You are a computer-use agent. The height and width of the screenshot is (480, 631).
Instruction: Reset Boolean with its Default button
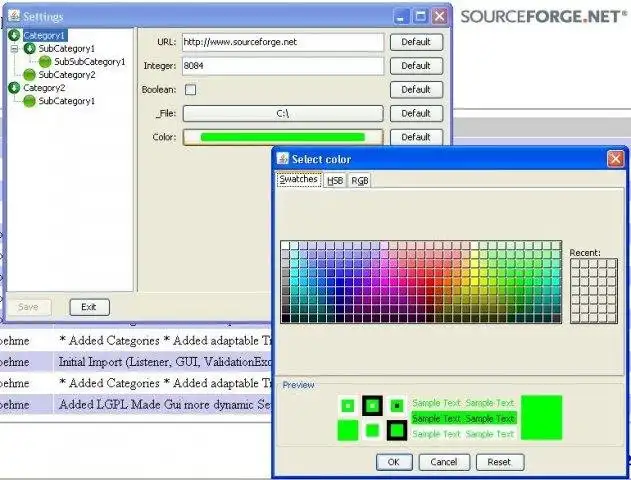click(x=416, y=89)
